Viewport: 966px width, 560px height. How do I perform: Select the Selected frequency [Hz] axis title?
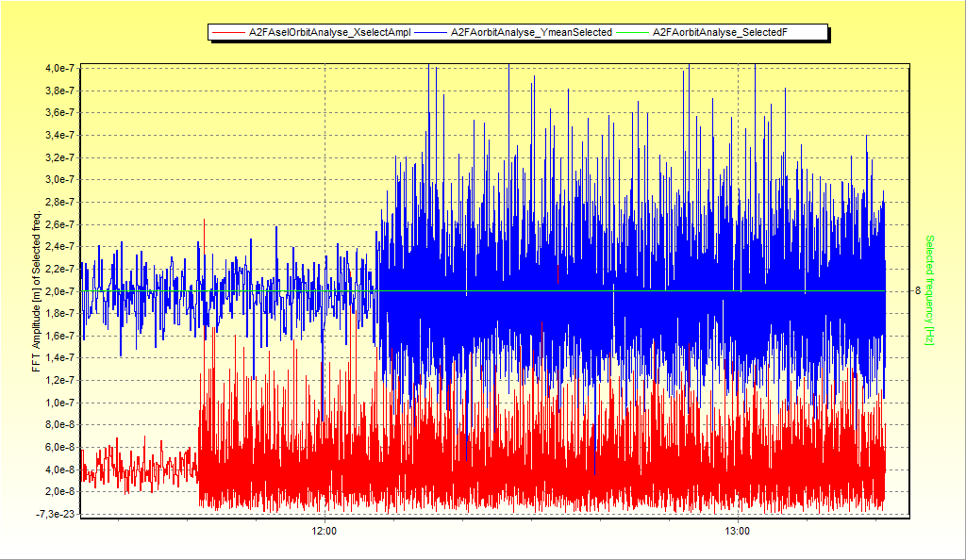click(929, 290)
